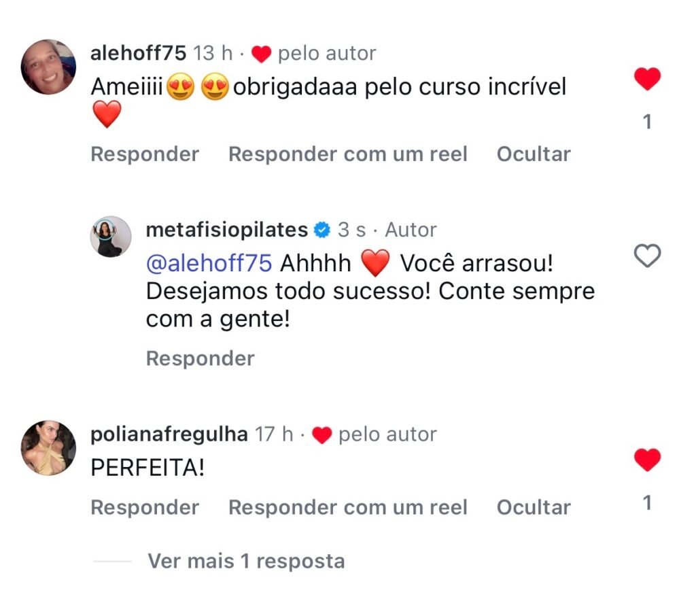Hide polianafregulha's comment with Ocultar
This screenshot has height=616, width=696.
pyautogui.click(x=534, y=507)
